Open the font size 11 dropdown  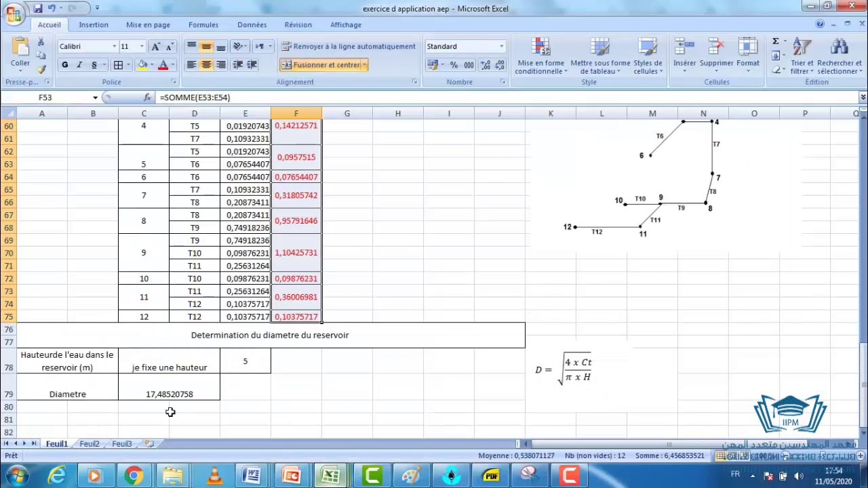pyautogui.click(x=141, y=47)
